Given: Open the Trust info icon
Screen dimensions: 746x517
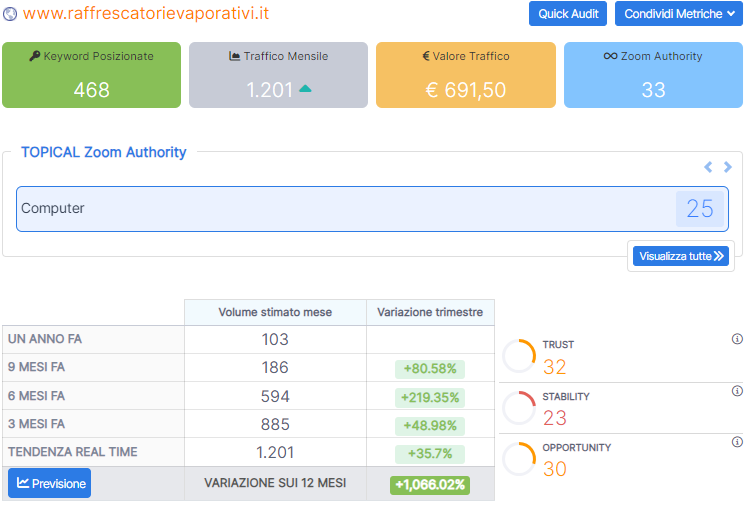Looking at the screenshot, I should 737,339.
